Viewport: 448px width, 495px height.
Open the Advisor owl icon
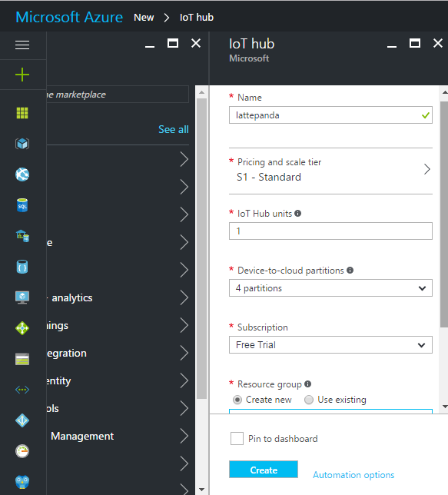coord(22,482)
